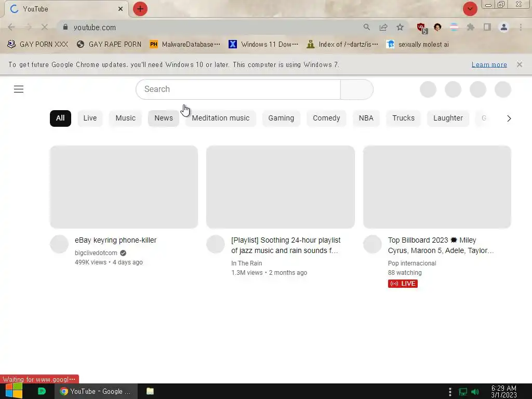
Task: Select the Gaming filter chip
Action: (281, 118)
